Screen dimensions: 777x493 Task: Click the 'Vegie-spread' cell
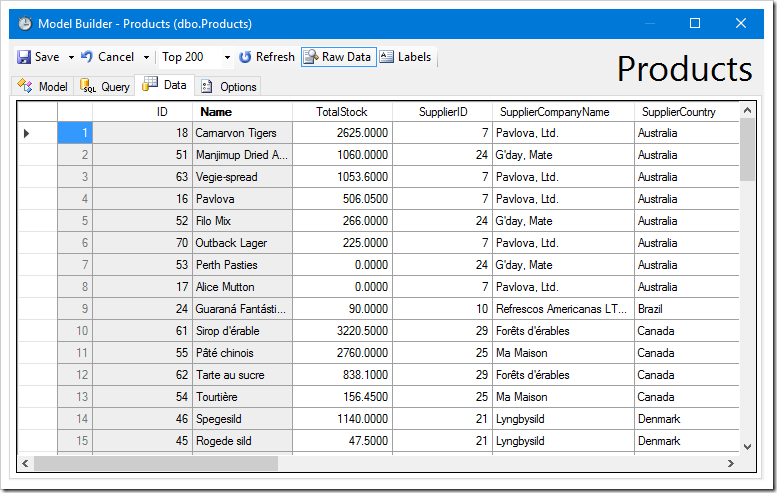(242, 177)
